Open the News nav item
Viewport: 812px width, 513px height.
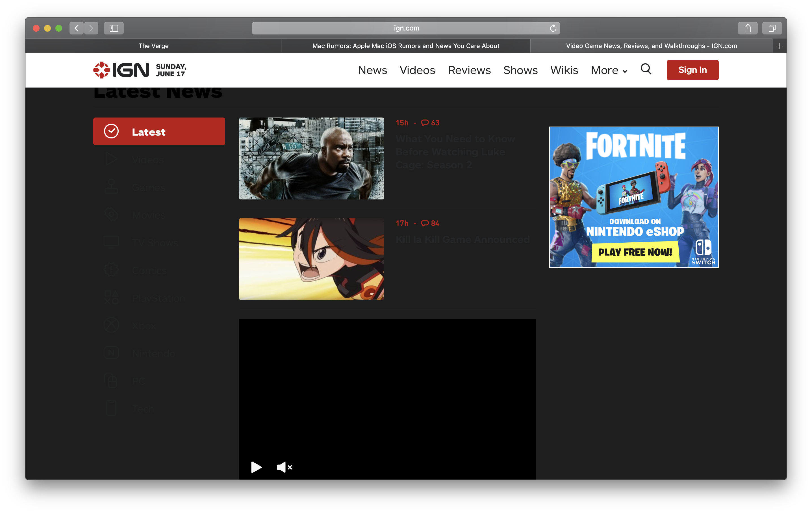point(372,70)
